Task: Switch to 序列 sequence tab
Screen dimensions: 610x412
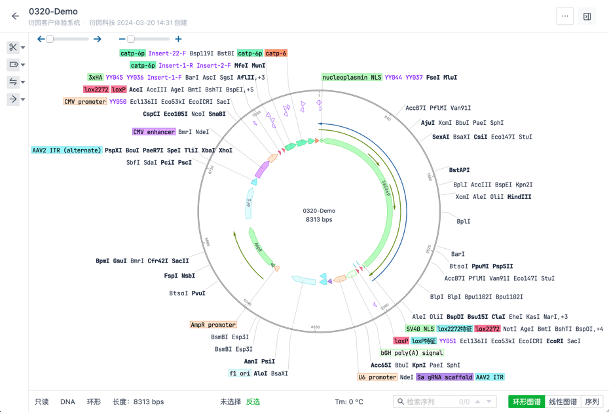Action: pyautogui.click(x=592, y=401)
